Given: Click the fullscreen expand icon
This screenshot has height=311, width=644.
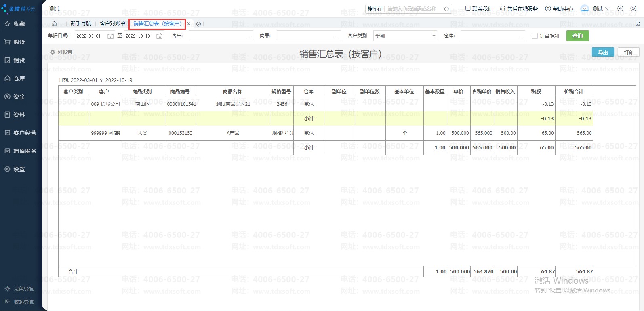Looking at the screenshot, I should click(638, 24).
